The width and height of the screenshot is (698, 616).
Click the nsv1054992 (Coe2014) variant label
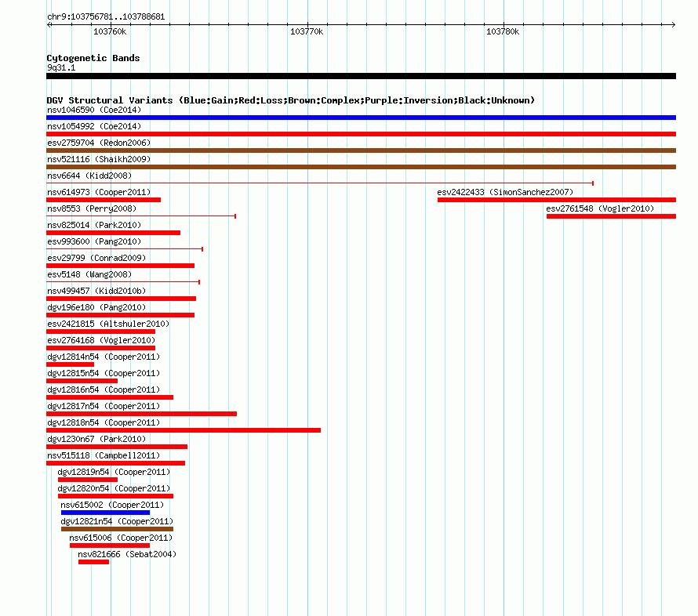coord(94,126)
